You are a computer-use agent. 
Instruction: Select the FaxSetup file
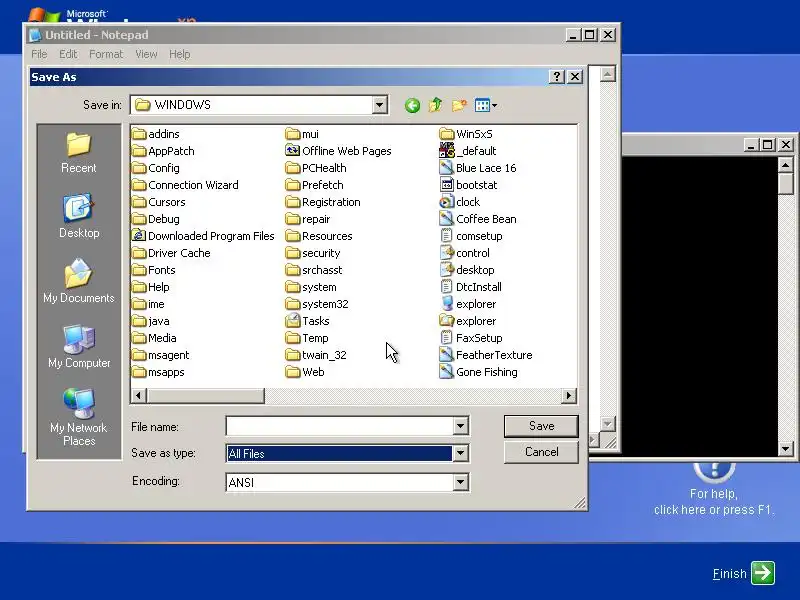(471, 338)
